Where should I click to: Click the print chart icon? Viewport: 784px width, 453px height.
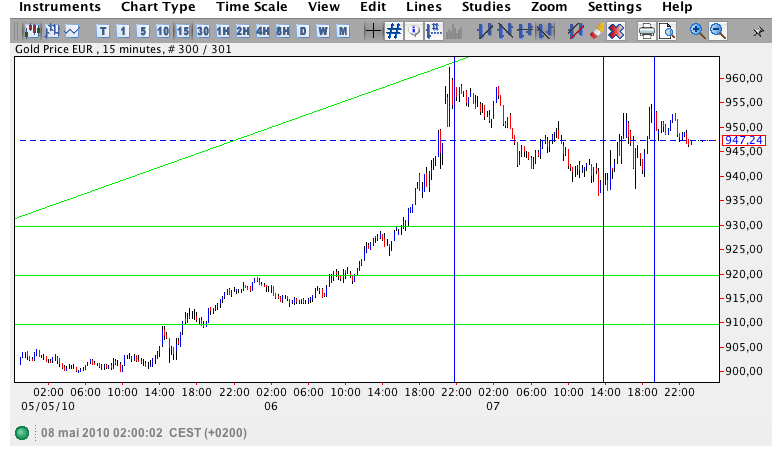click(646, 31)
